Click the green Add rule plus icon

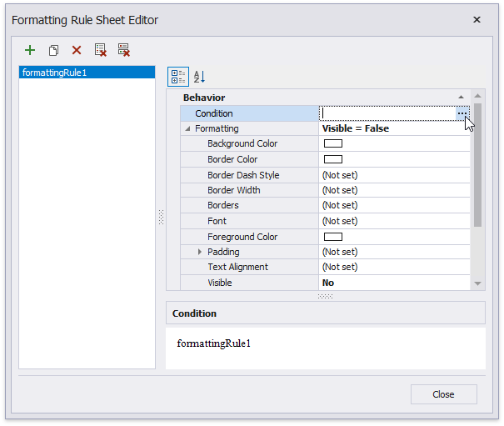coord(30,51)
